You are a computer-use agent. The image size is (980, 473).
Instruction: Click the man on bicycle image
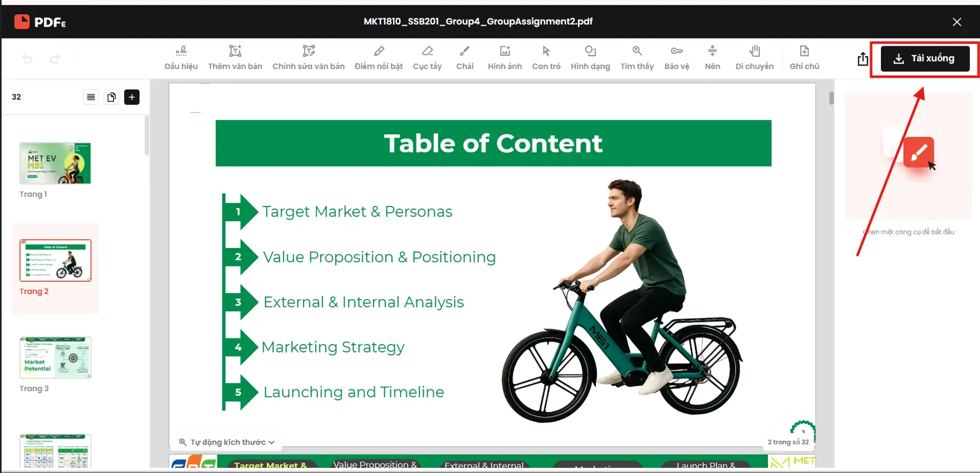click(621, 300)
